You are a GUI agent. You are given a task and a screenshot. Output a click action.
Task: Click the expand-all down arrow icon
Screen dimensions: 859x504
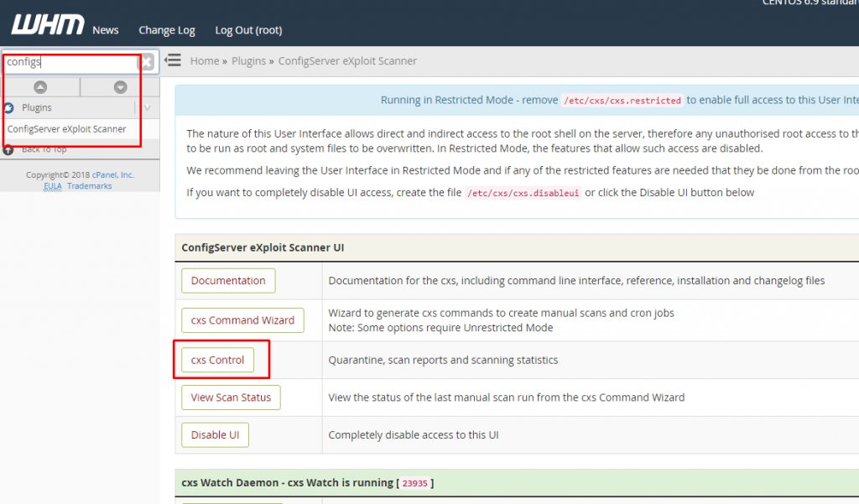pos(120,87)
